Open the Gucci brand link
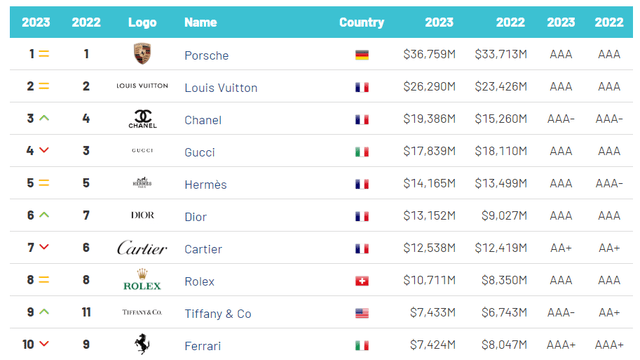Viewport: 640px width, 360px height. click(x=200, y=152)
